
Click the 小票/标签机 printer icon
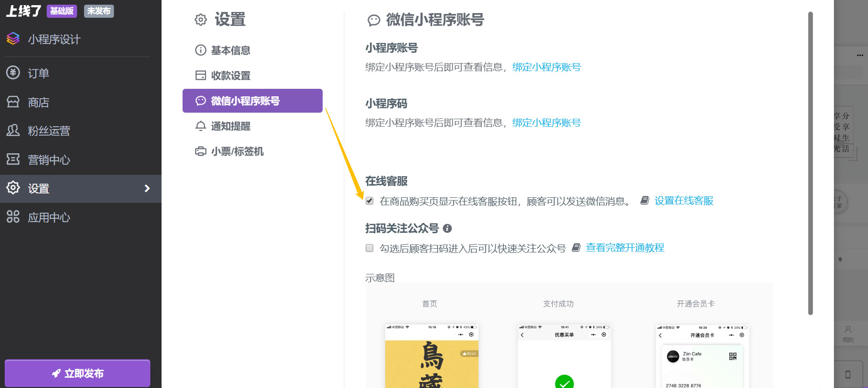tap(200, 151)
